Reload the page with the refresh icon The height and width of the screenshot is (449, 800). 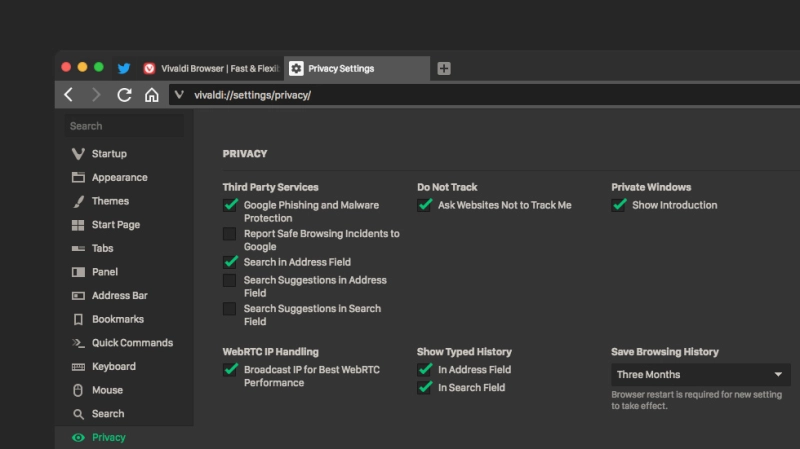coord(124,95)
